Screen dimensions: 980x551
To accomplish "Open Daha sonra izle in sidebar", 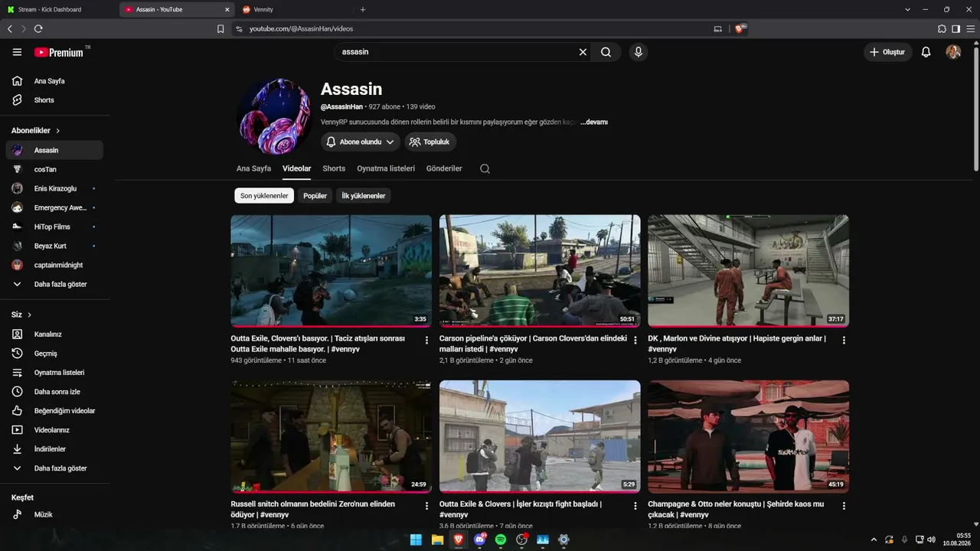I will point(54,392).
